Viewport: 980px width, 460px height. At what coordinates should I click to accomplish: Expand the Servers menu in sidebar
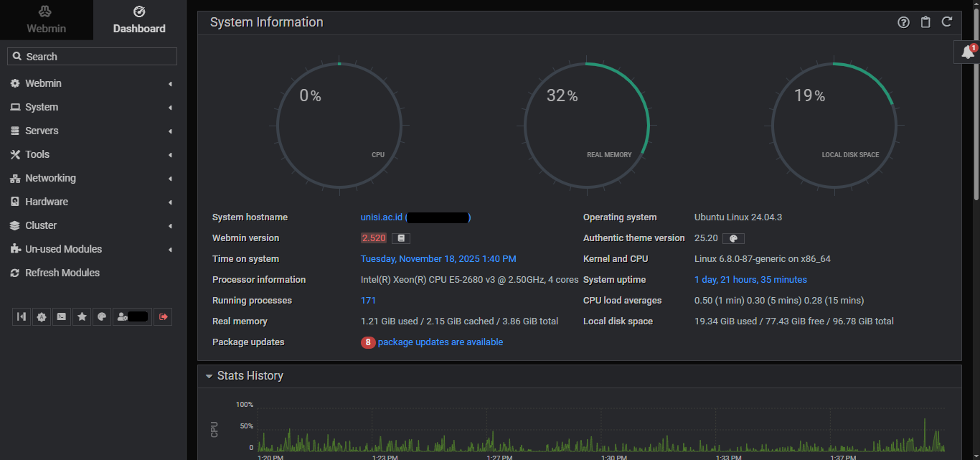pyautogui.click(x=42, y=131)
